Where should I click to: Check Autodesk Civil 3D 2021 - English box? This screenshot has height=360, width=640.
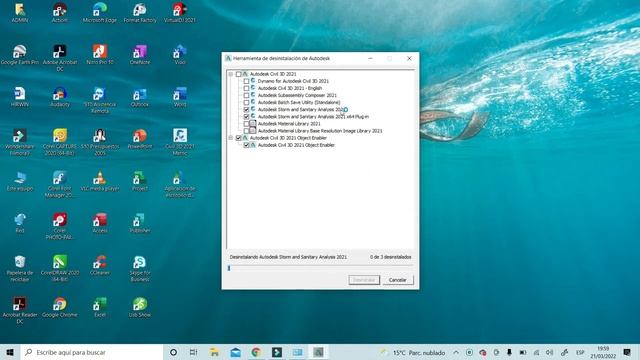tap(246, 88)
